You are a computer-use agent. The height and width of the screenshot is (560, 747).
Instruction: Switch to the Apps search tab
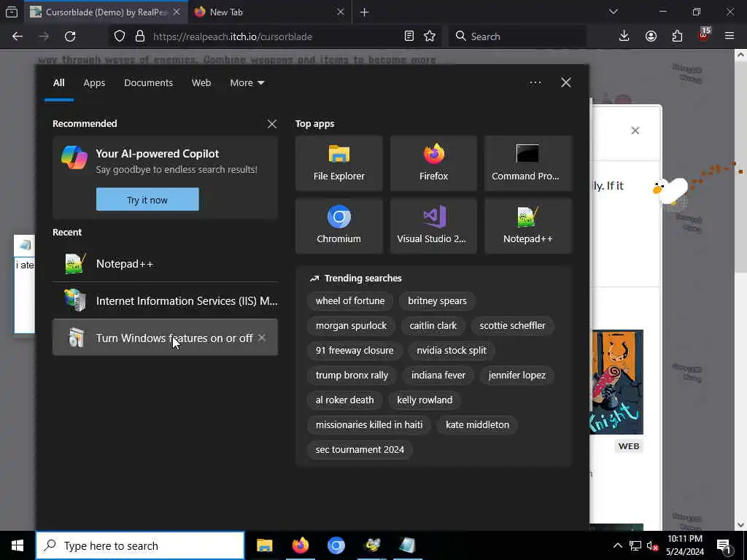pyautogui.click(x=94, y=83)
